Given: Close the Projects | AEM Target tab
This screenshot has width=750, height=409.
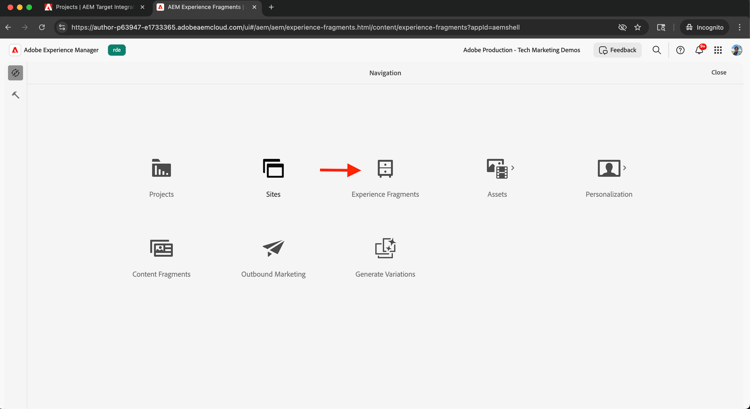Looking at the screenshot, I should [142, 7].
